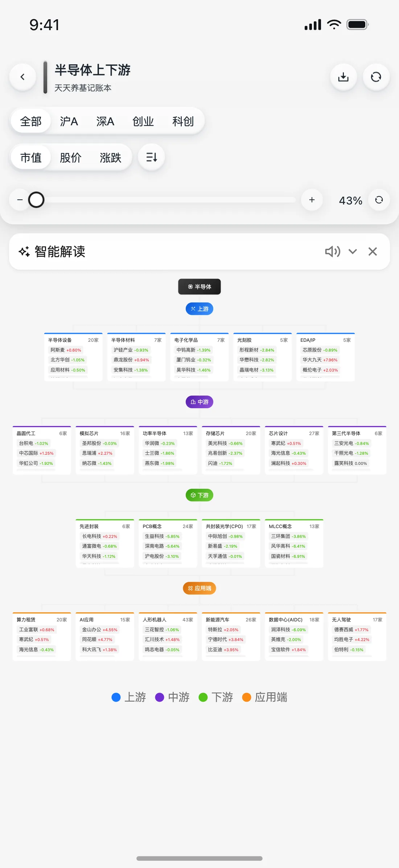Select stock 台积电 -1.02%
This screenshot has width=399, height=868.
click(33, 443)
